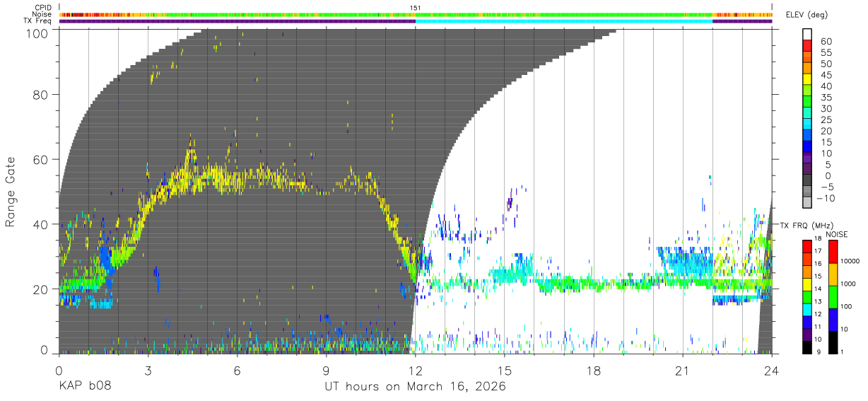The width and height of the screenshot is (868, 401).
Task: Click the 55 label on the elevation colorbar
Action: [826, 53]
